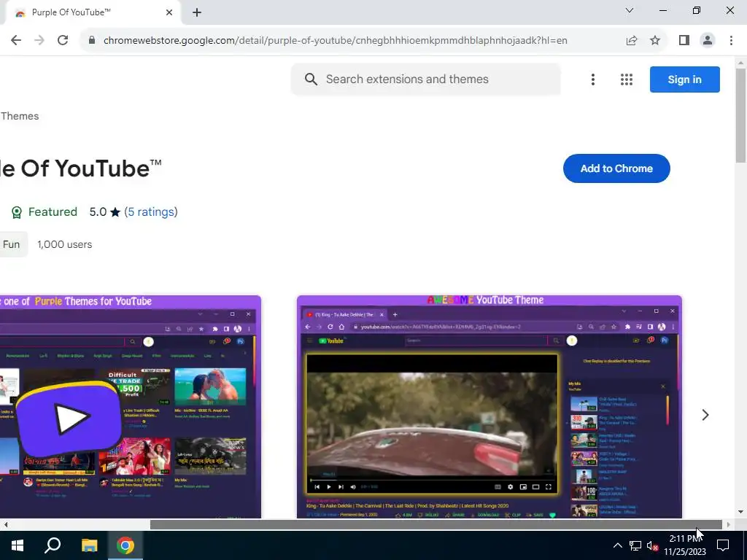
Task: Click the magnifier icon in store search
Action: click(311, 79)
